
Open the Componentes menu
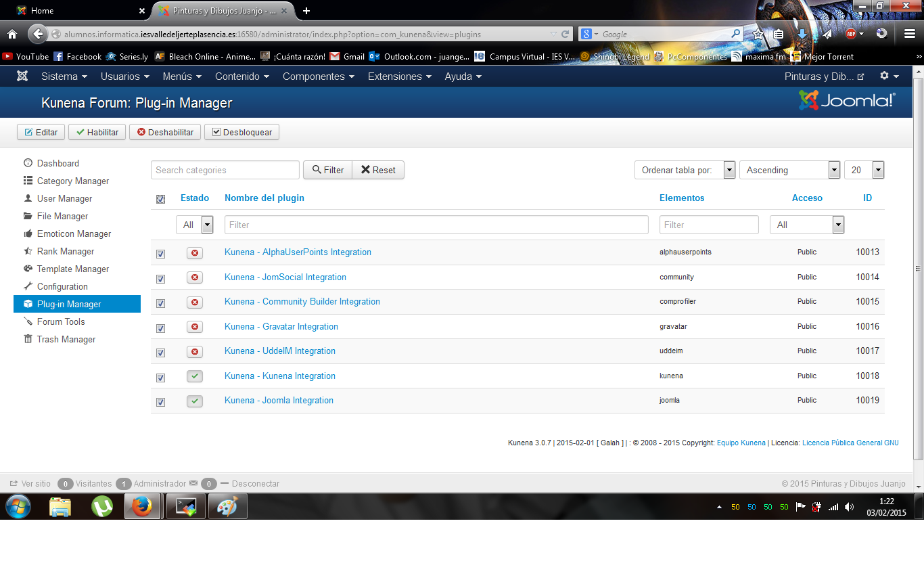(318, 76)
